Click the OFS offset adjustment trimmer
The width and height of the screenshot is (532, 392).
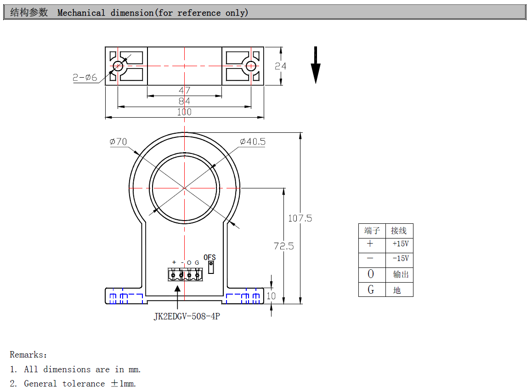[211, 267]
